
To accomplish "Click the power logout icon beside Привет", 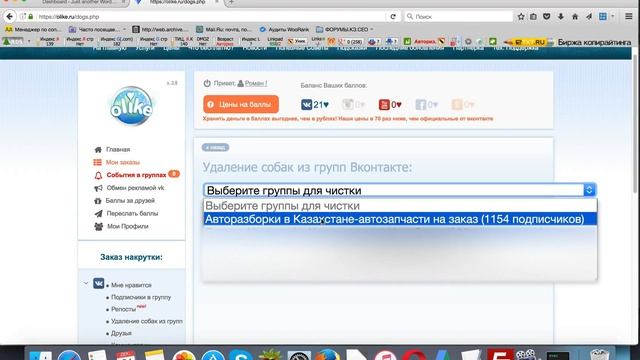I will pos(207,83).
